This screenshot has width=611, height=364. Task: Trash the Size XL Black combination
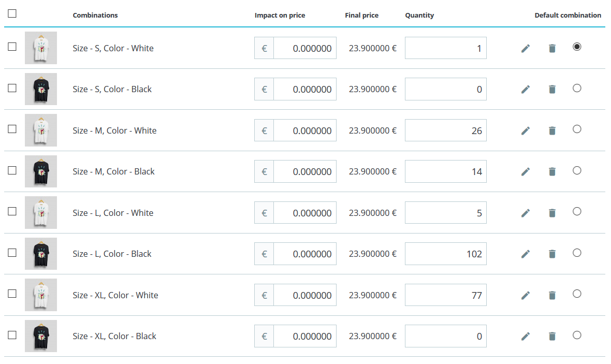point(552,337)
